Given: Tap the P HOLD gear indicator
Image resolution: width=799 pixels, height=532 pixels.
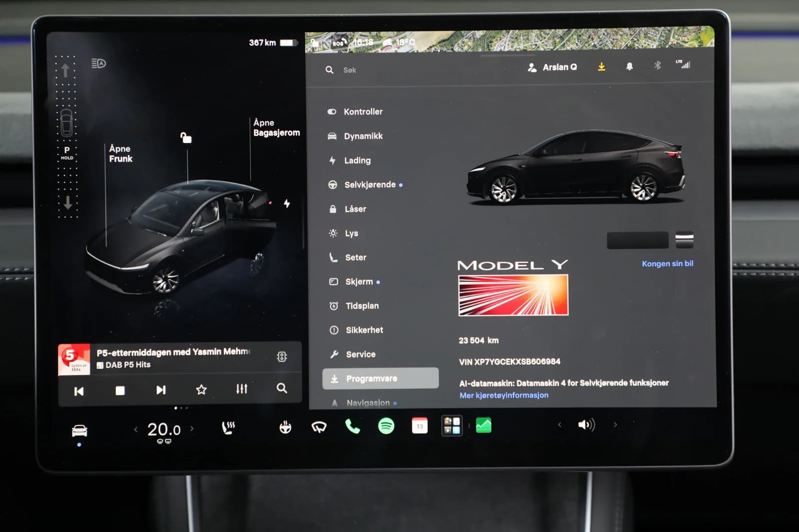Looking at the screenshot, I should [x=67, y=153].
